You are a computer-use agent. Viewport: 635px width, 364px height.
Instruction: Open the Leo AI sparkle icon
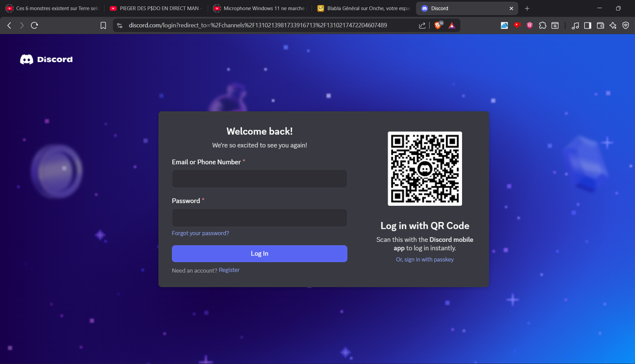(x=613, y=25)
